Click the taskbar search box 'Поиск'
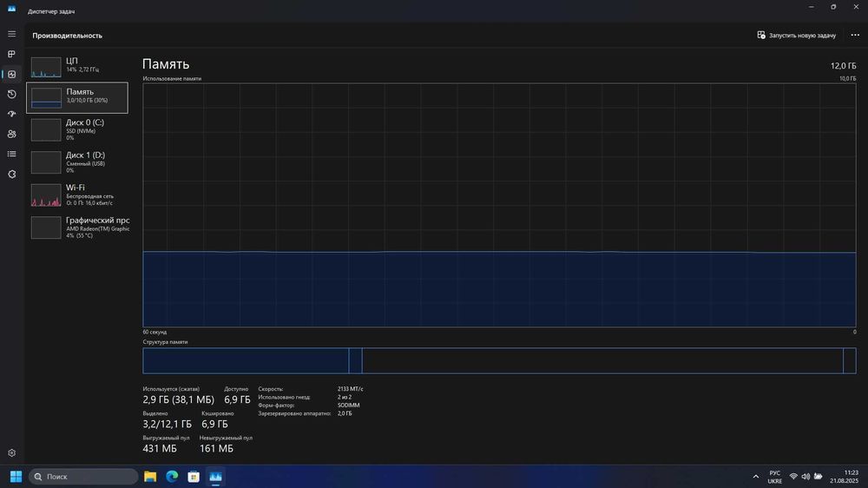868x488 pixels. [83, 477]
